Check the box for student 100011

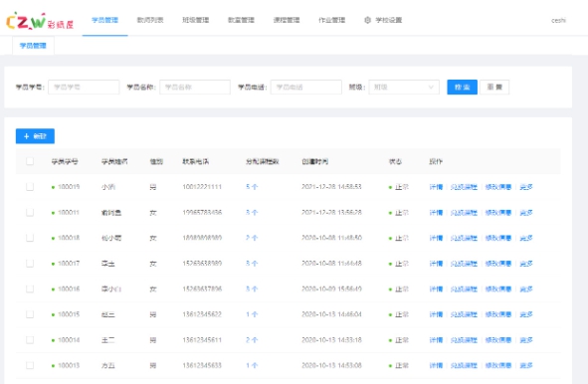(x=30, y=212)
